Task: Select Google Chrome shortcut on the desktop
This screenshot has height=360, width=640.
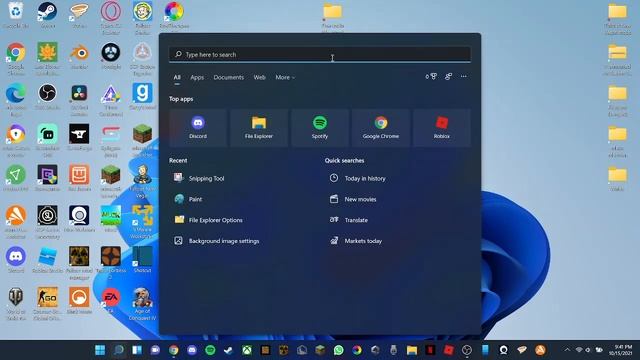Action: pos(16,59)
